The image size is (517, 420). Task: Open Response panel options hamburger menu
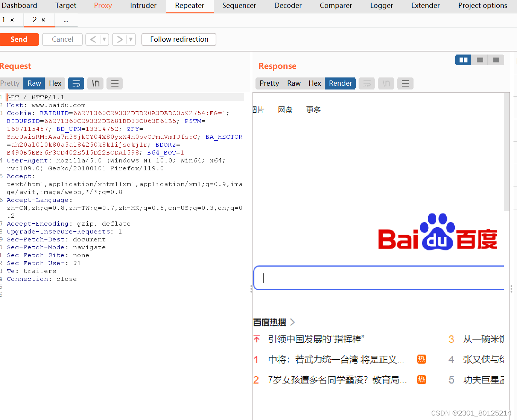click(x=405, y=83)
